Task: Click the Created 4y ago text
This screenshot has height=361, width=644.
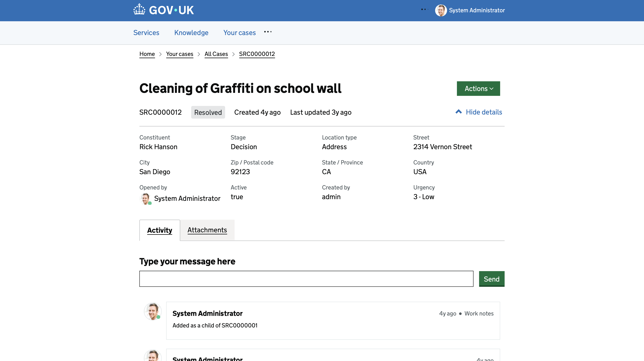Action: click(257, 112)
